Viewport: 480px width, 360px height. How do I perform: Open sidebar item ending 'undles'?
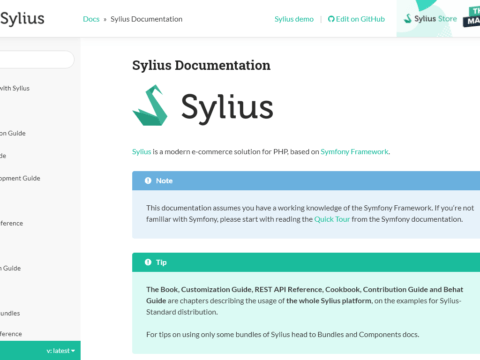coord(10,313)
